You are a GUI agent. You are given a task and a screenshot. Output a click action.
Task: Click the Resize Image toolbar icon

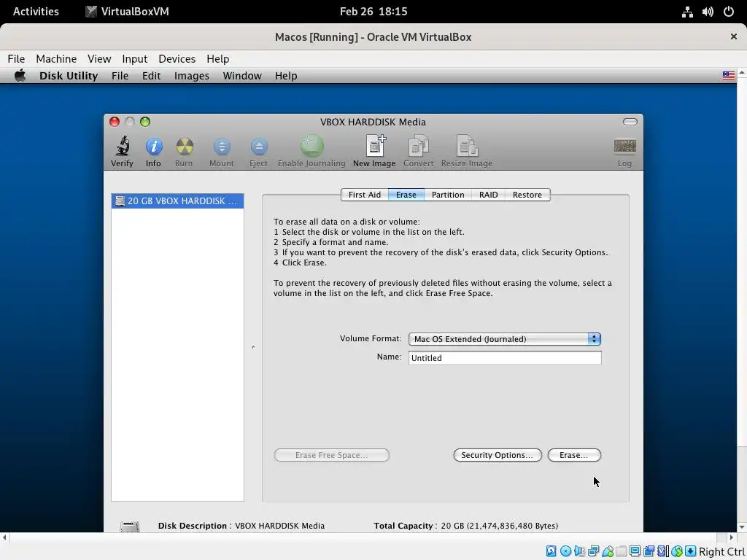click(x=467, y=146)
